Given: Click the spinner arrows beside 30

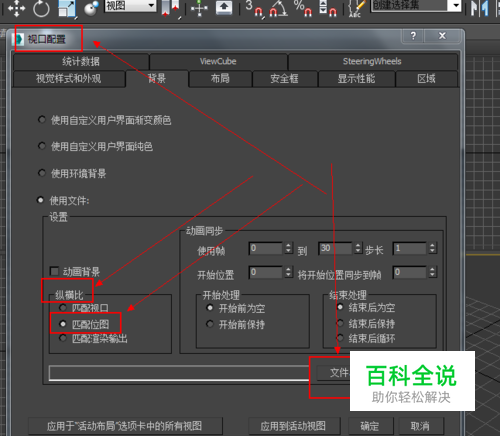Looking at the screenshot, I should coord(358,248).
